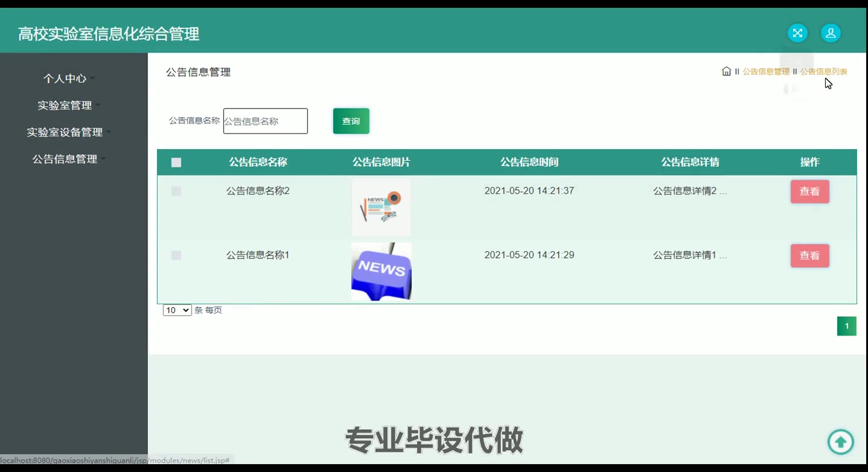Click the 公告信息名称 column header

point(258,162)
